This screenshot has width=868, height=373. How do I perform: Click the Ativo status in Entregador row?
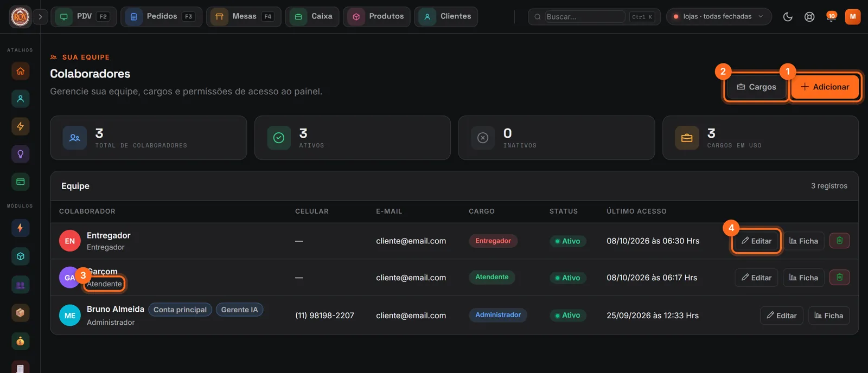568,241
